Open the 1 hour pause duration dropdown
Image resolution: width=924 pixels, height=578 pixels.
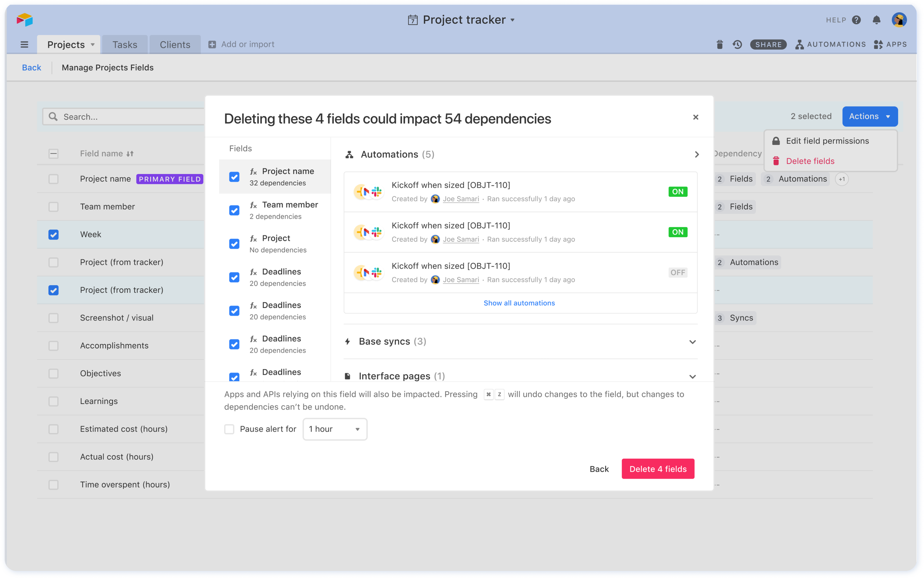point(334,429)
